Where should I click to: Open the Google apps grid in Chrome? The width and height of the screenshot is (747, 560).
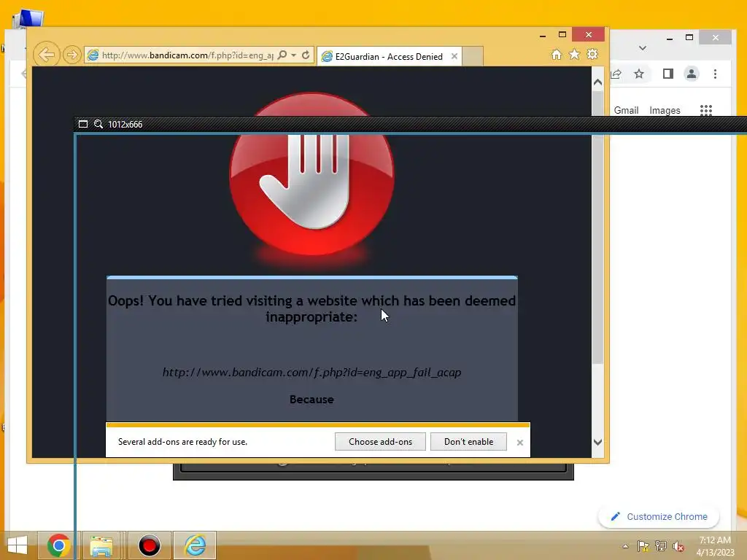pyautogui.click(x=705, y=111)
